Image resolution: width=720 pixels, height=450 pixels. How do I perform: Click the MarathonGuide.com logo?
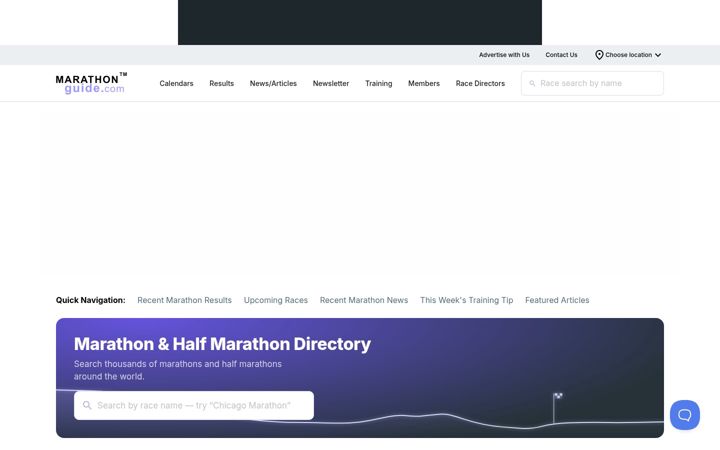click(91, 83)
